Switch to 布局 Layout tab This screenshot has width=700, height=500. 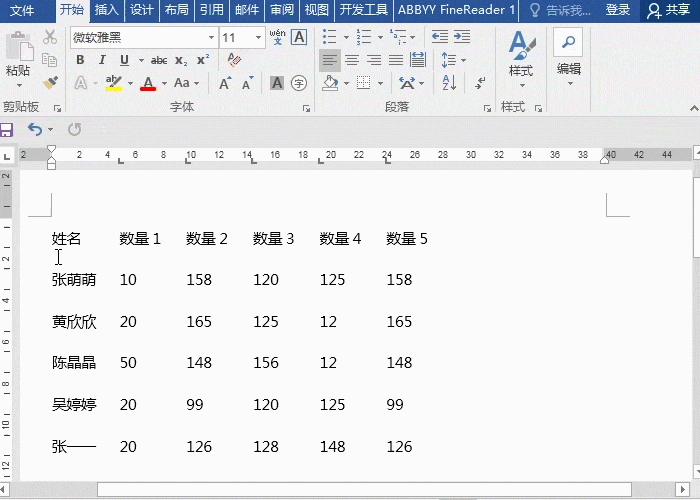[176, 10]
